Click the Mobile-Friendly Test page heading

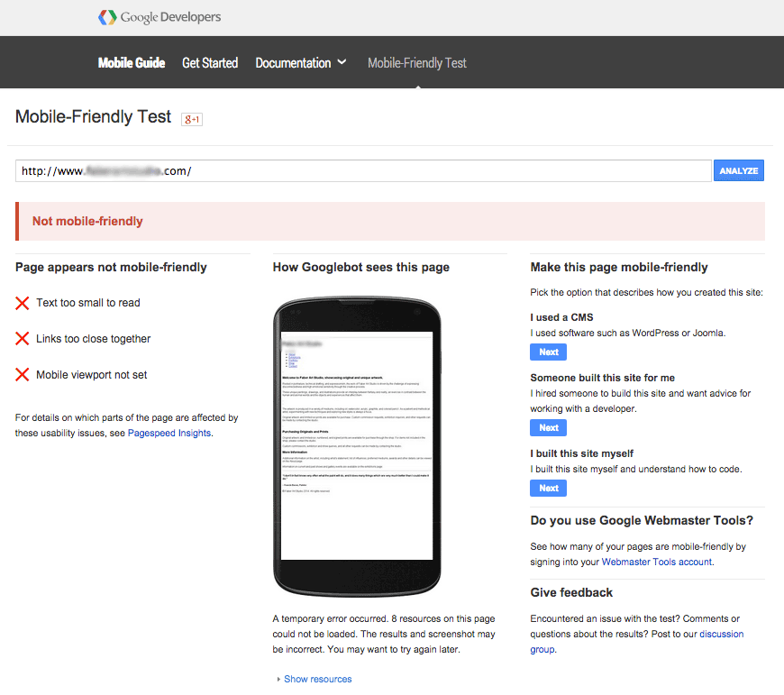tap(93, 117)
